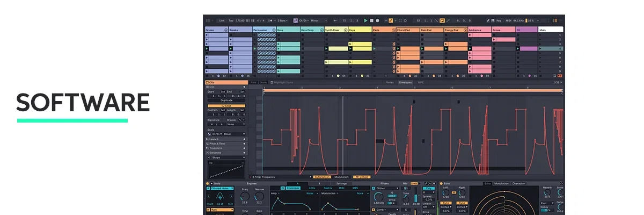
Task: Launch the Synth Riser clip in scene 7
Action: (x=326, y=62)
